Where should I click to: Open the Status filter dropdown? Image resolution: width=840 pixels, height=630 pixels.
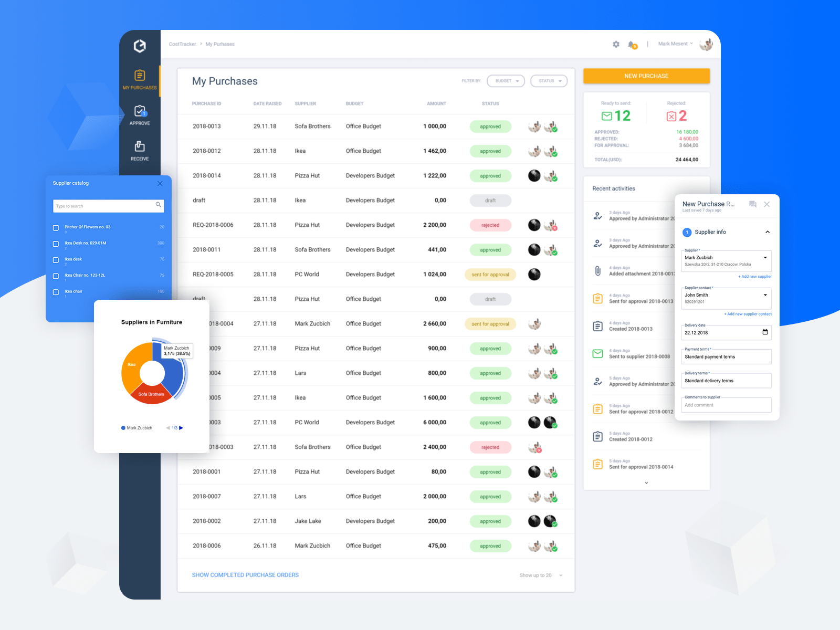pyautogui.click(x=549, y=81)
